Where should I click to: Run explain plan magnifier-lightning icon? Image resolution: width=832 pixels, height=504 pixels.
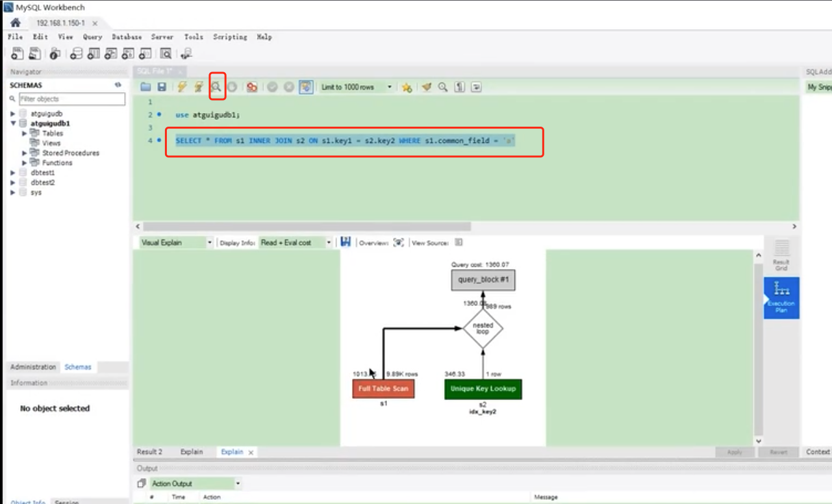[216, 87]
